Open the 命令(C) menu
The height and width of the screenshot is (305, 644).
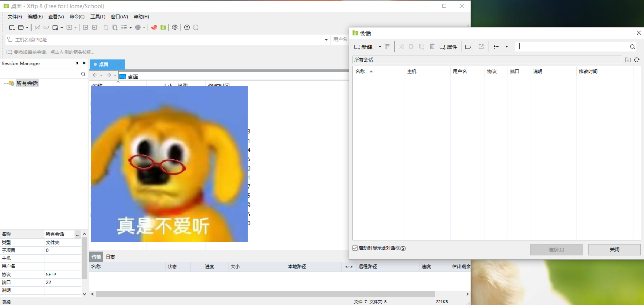(x=77, y=17)
